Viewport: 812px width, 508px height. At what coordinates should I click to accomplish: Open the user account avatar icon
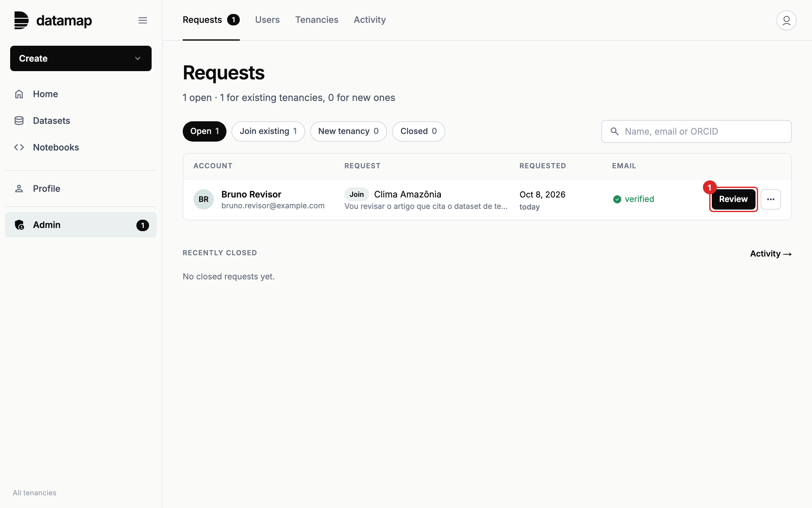(x=786, y=20)
